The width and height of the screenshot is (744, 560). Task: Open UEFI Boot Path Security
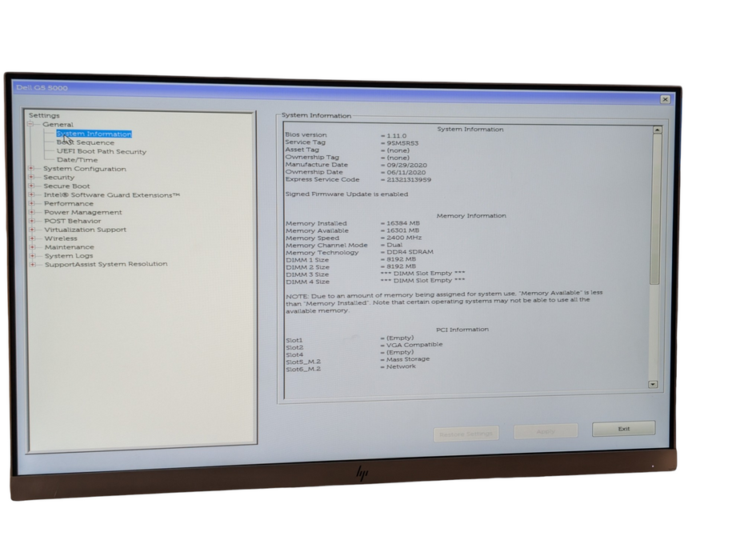(102, 151)
